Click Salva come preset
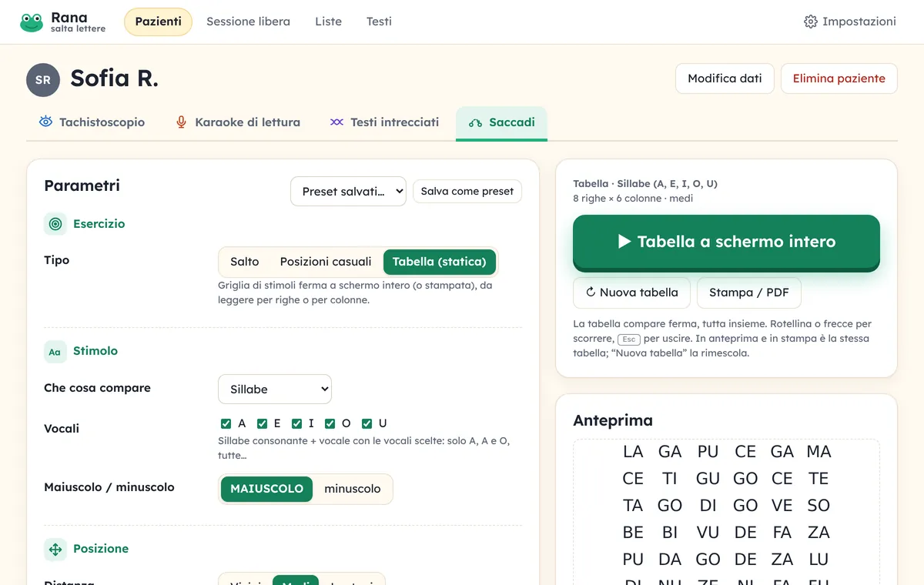Viewport: 924px width, 585px height. click(467, 191)
